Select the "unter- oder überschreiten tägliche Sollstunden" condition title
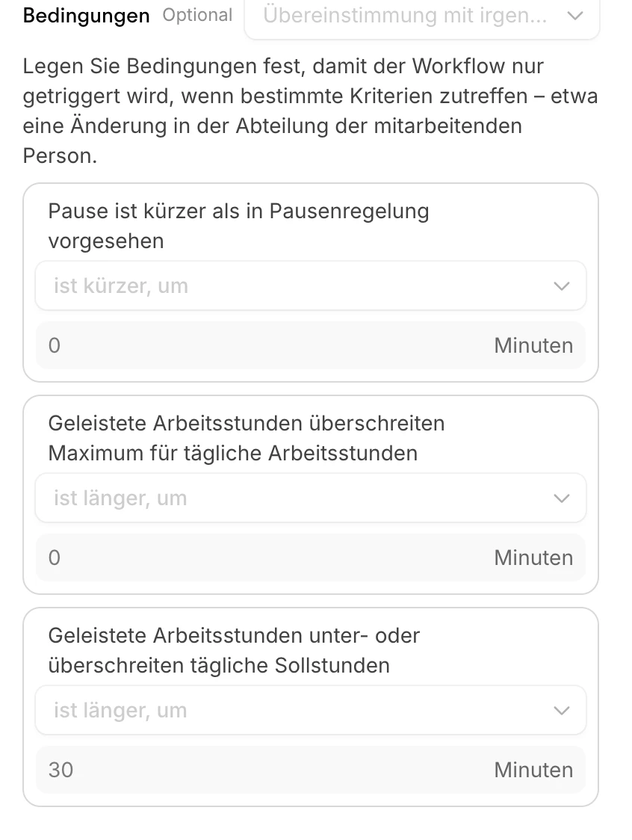The width and height of the screenshot is (632, 840). 234,650
